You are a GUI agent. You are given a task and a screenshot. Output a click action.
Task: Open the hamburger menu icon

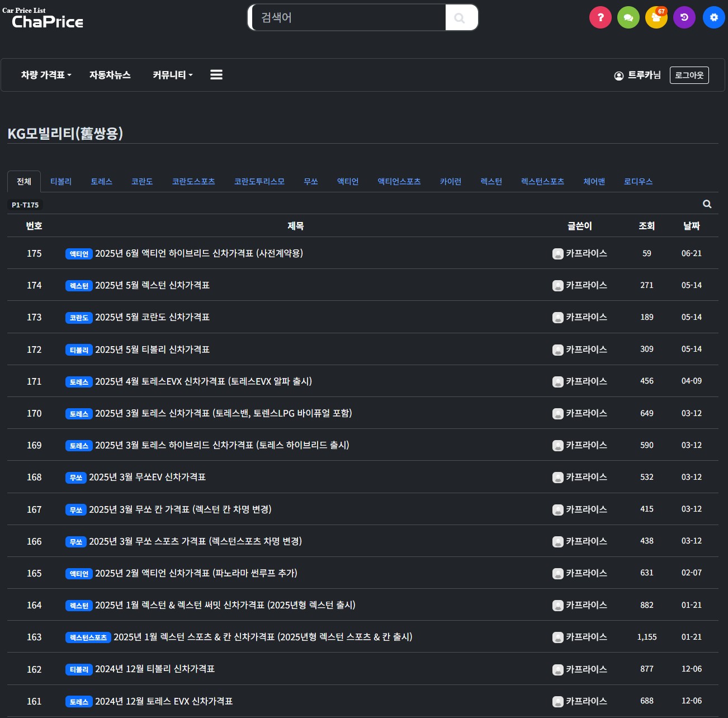(x=216, y=74)
